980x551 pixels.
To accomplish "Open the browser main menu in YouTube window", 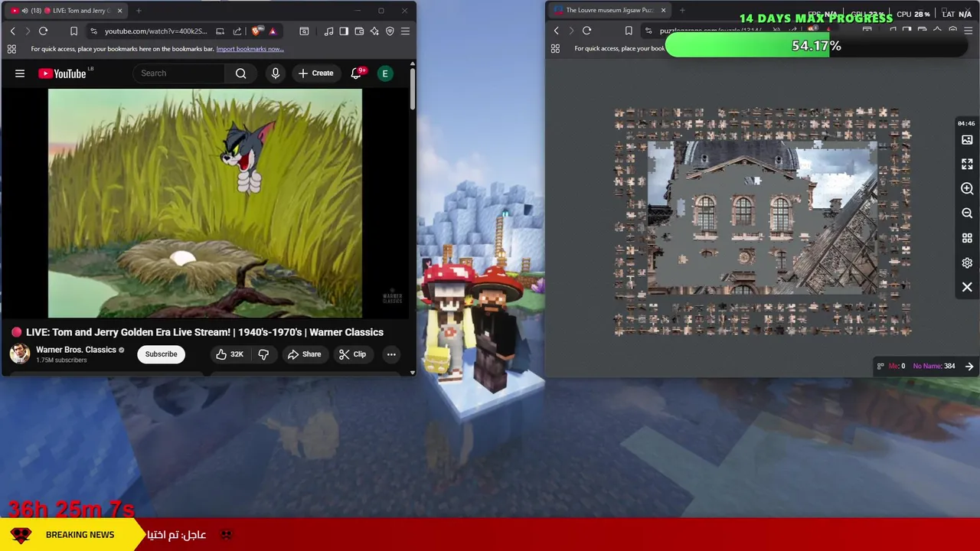I will (405, 31).
